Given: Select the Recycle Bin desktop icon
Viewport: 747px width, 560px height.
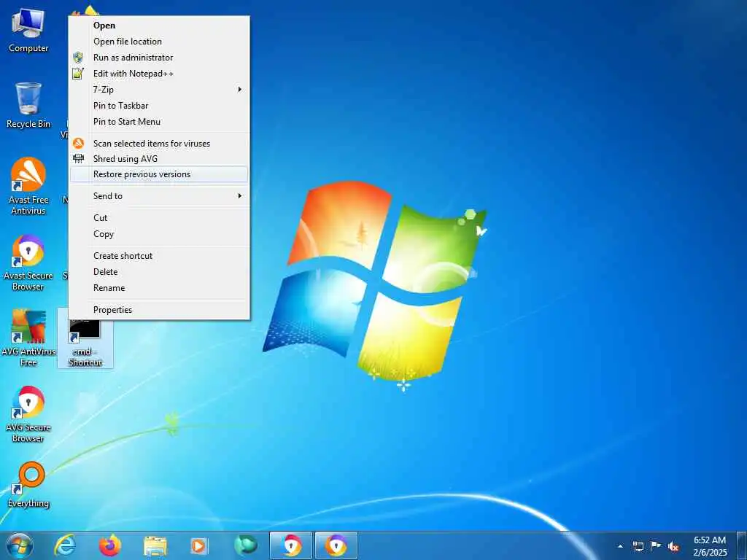Looking at the screenshot, I should pyautogui.click(x=28, y=106).
